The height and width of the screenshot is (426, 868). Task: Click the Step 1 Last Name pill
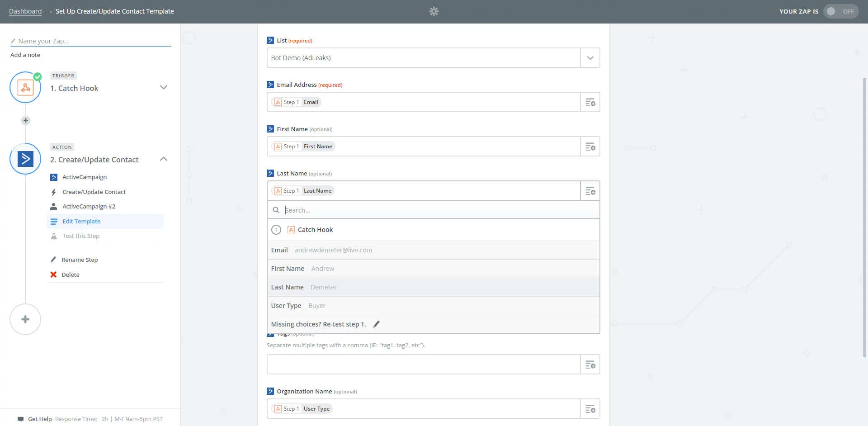303,191
